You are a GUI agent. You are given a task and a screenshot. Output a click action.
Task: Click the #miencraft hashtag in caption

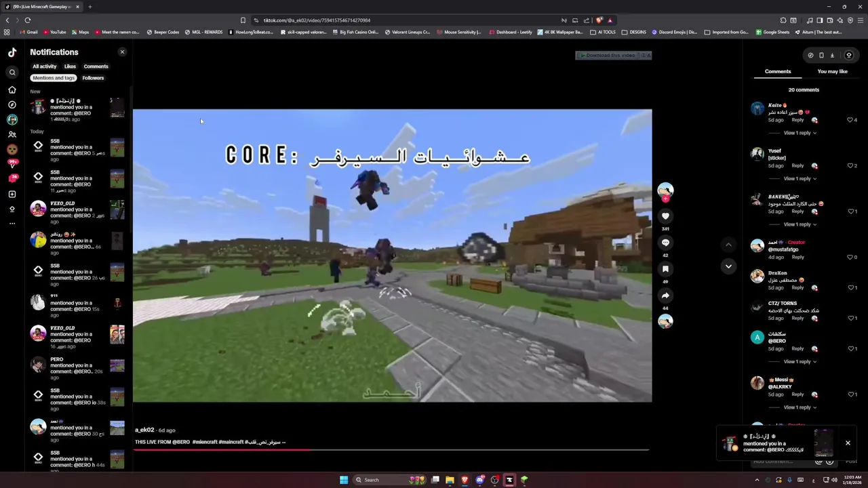[x=205, y=442]
